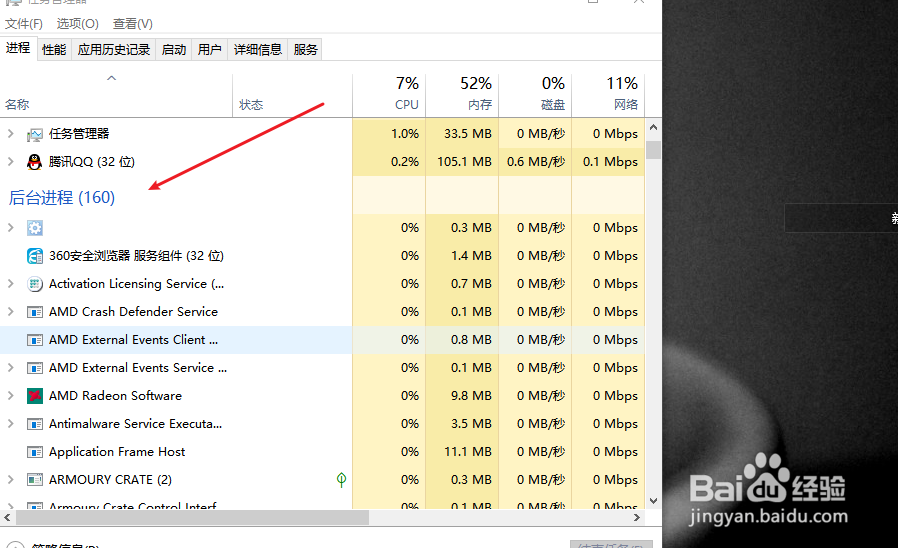
Task: Sort by the 内存 column header
Action: pyautogui.click(x=463, y=96)
